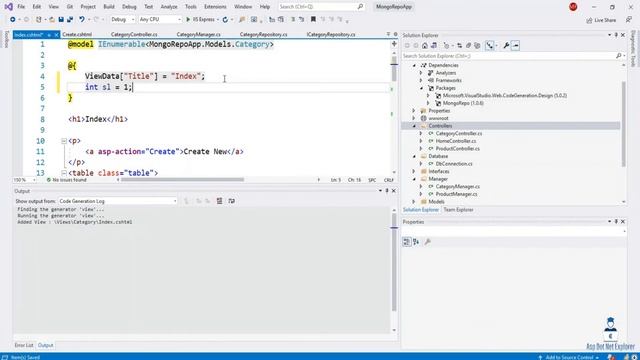This screenshot has width=640, height=360.
Task: Click Sync with Active Document icon
Action: pyautogui.click(x=460, y=46)
